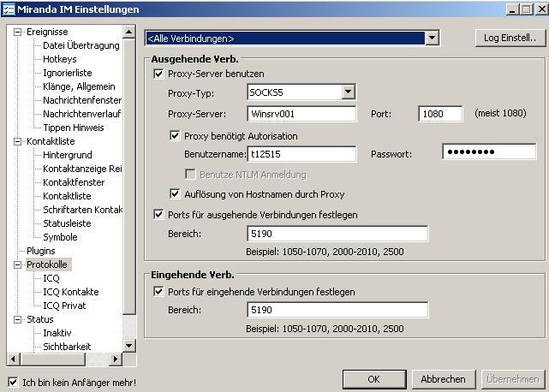549x392 pixels.
Task: Click tree horizontal scrollbar right arrow
Action: (115, 359)
